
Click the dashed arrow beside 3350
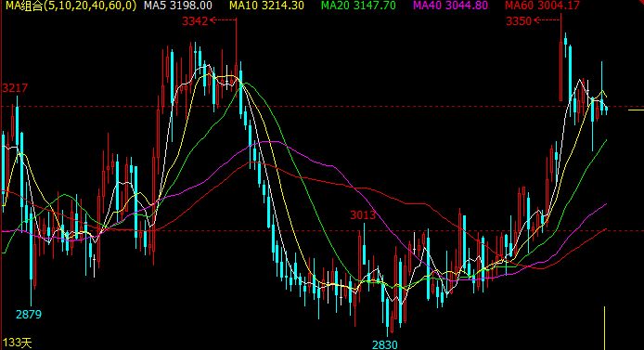547,19
